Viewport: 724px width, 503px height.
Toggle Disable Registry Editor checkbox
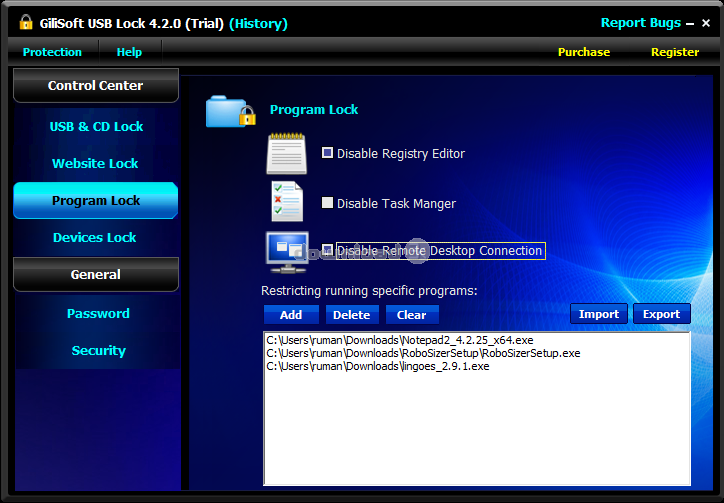(327, 152)
